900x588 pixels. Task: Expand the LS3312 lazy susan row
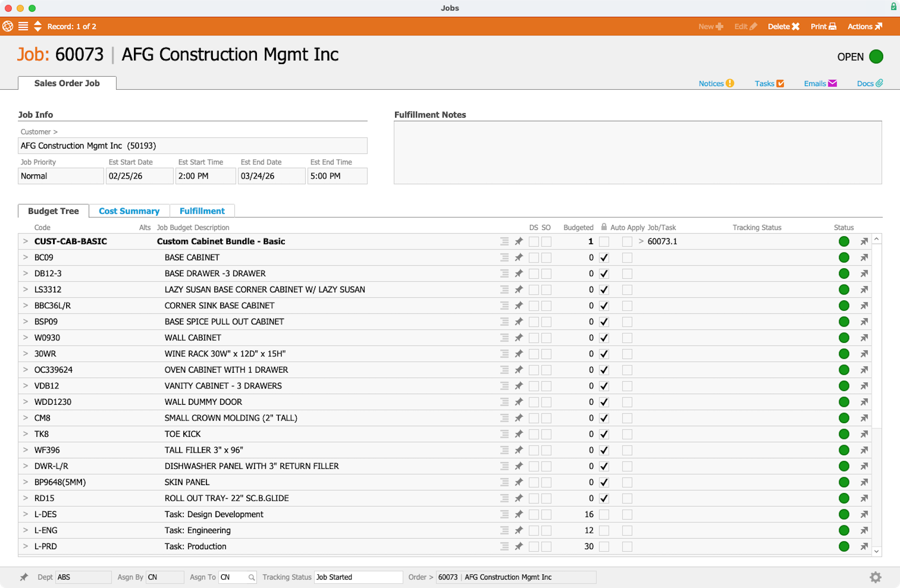point(25,289)
